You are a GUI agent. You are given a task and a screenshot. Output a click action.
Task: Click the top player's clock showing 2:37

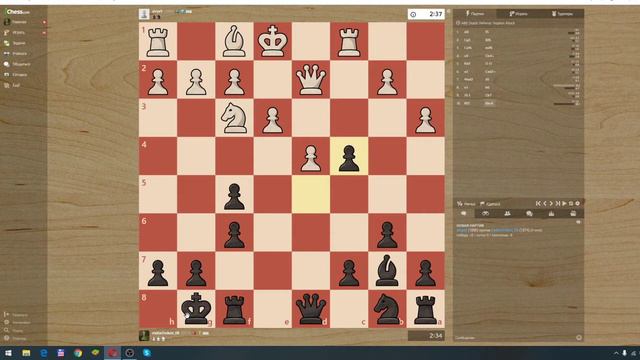click(426, 14)
